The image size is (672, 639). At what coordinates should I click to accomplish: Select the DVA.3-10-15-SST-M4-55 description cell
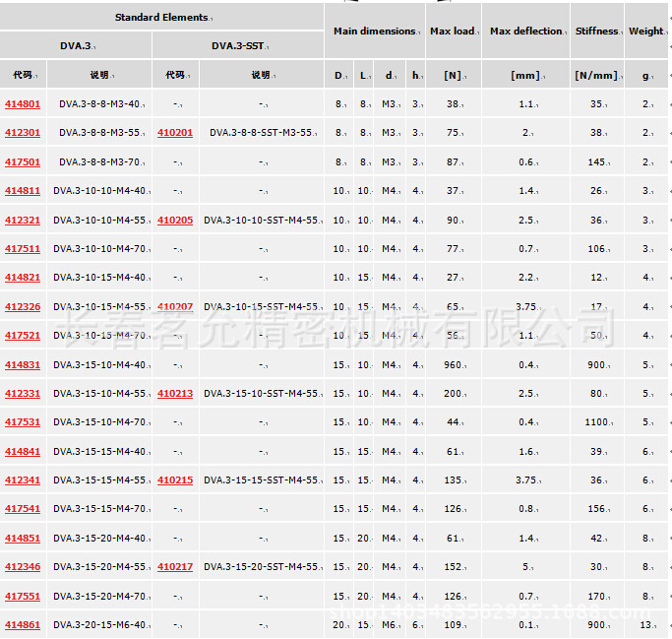coord(261,307)
